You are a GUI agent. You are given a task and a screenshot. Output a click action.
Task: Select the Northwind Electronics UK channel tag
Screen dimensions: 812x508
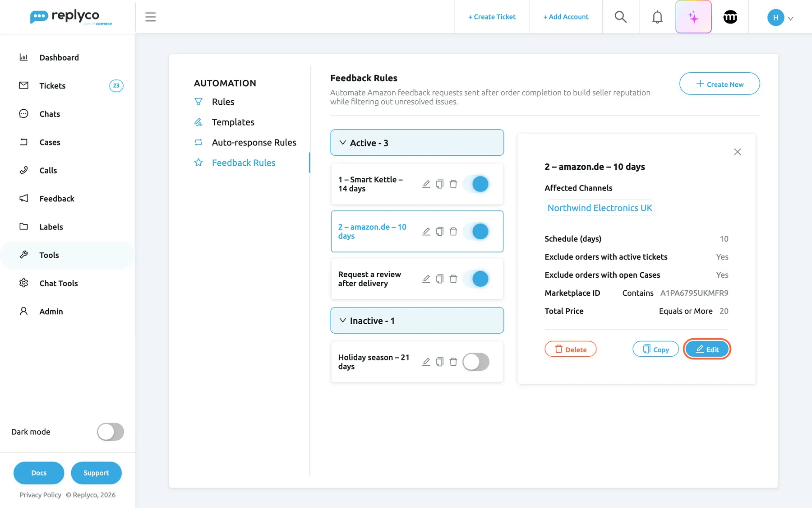click(600, 208)
